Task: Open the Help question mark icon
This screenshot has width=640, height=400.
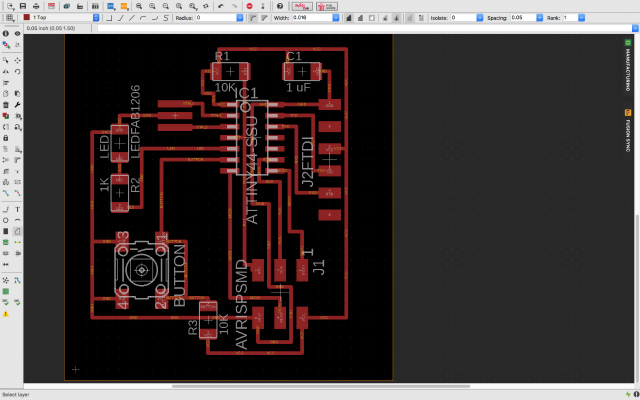Action: point(280,6)
